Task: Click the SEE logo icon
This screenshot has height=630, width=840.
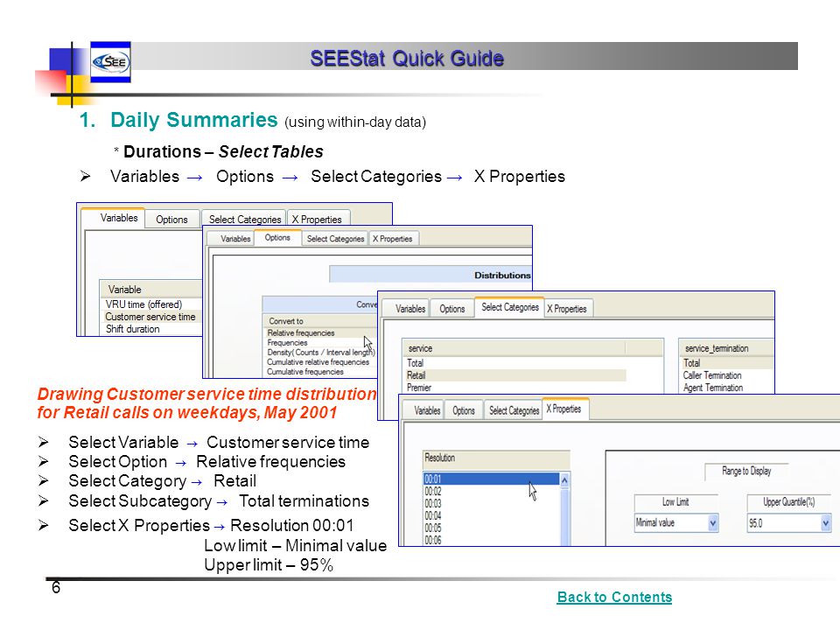Action: (x=110, y=62)
